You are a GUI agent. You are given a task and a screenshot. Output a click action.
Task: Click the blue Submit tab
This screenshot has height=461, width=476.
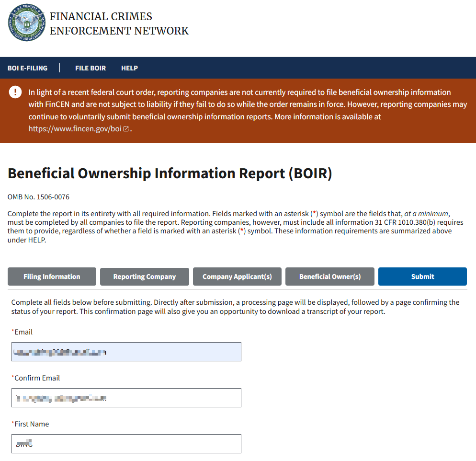pos(422,277)
